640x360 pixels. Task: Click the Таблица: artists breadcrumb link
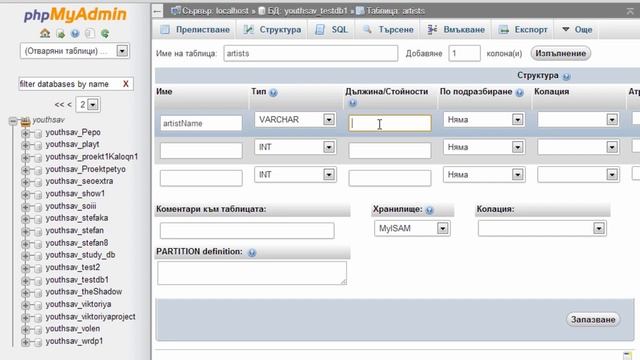pyautogui.click(x=395, y=11)
